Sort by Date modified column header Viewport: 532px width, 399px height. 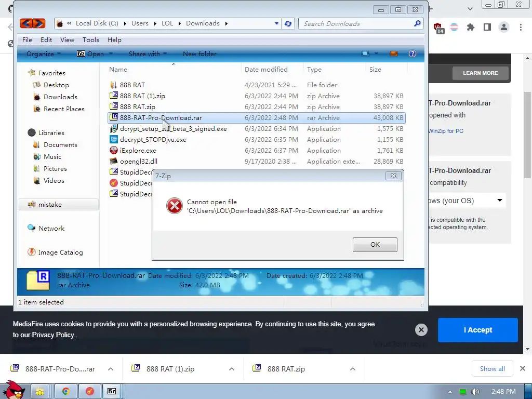[x=266, y=69]
